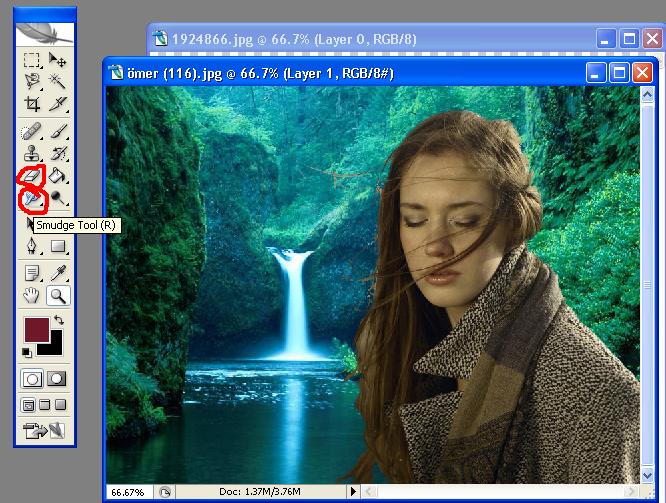Choose Standard Screen mode

28,405
